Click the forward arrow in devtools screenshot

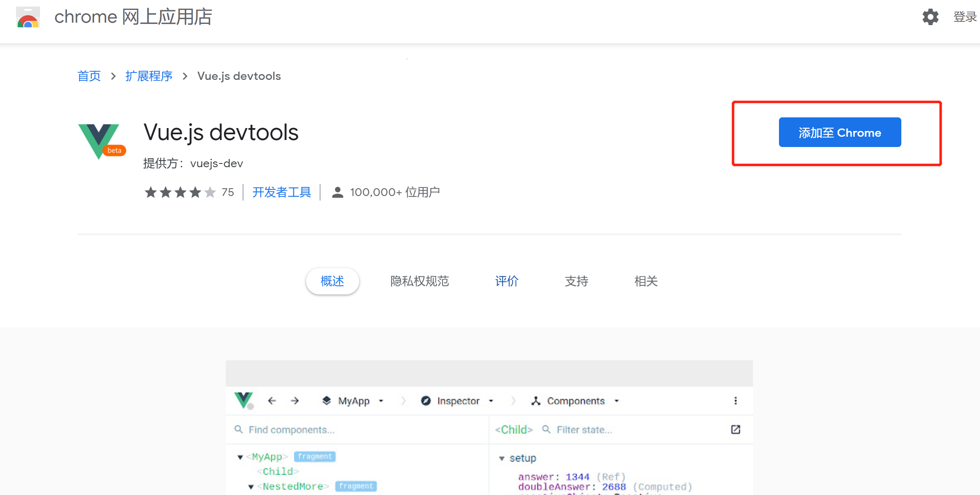coord(295,401)
